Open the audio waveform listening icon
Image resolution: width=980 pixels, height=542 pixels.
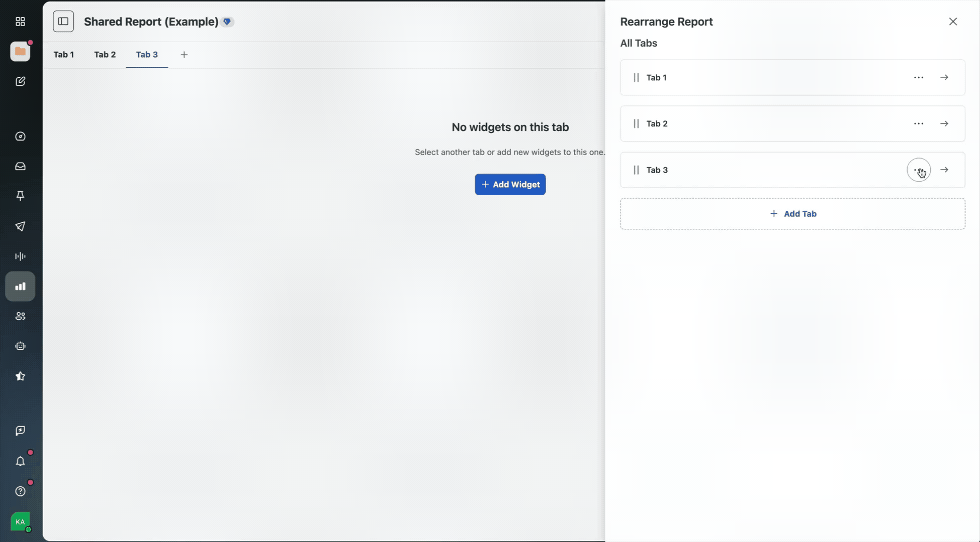coord(20,256)
